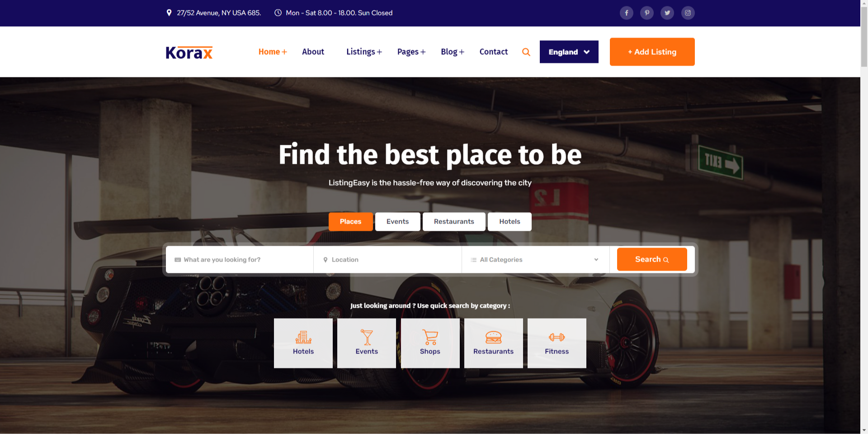This screenshot has height=434, width=868.
Task: Select the Hotels category icon tile
Action: pyautogui.click(x=303, y=343)
